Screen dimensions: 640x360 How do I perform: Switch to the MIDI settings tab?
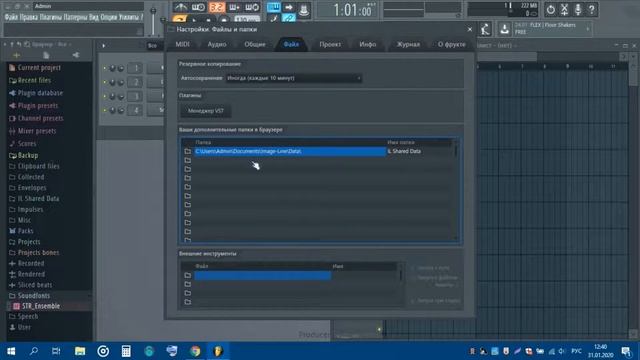(182, 44)
